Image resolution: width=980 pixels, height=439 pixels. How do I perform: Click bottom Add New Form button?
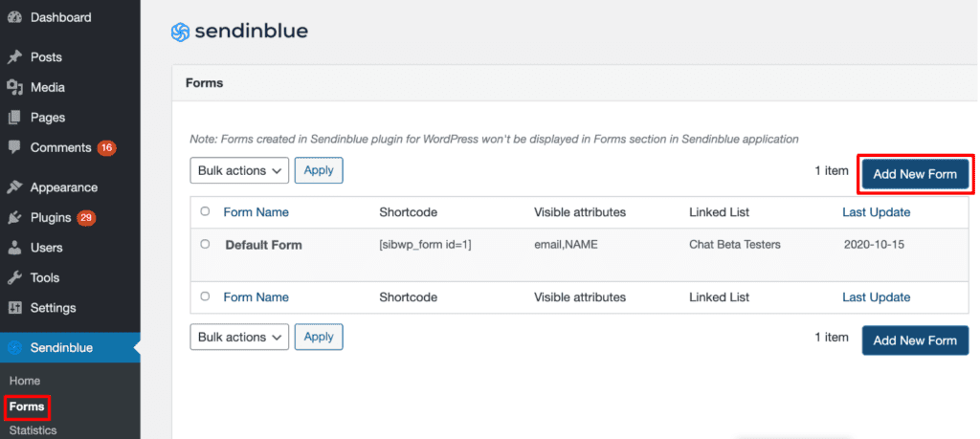click(x=915, y=340)
